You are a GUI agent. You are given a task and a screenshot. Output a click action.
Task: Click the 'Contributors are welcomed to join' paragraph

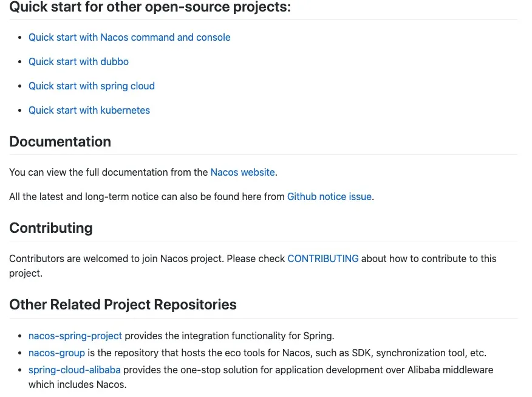click(x=146, y=259)
